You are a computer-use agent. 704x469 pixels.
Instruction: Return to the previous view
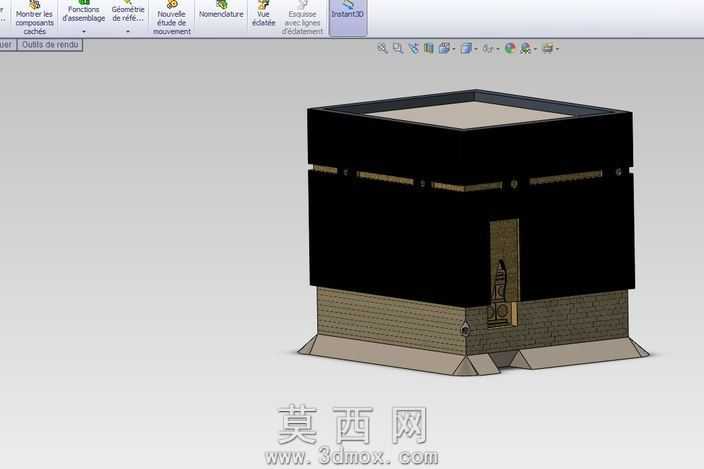[413, 48]
